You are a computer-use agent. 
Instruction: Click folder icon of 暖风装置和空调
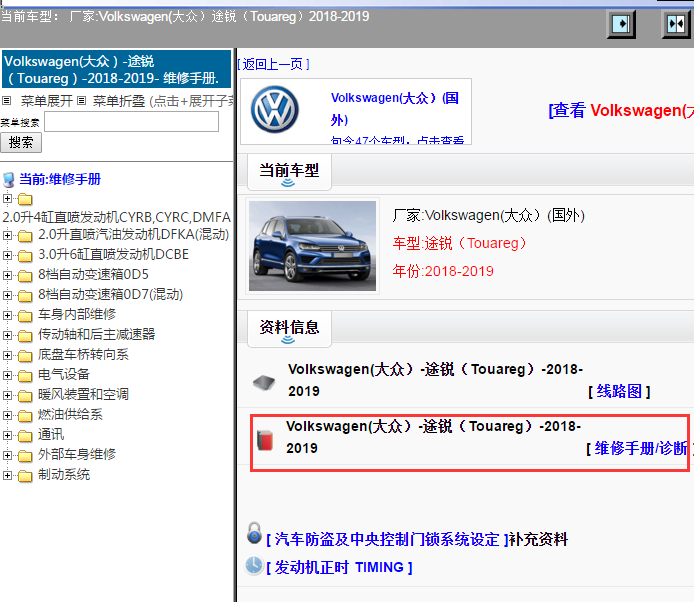click(25, 396)
